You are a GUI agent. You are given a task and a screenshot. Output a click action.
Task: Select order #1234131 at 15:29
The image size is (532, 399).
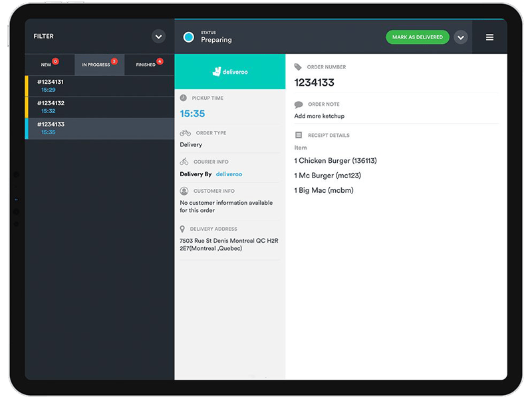point(100,86)
